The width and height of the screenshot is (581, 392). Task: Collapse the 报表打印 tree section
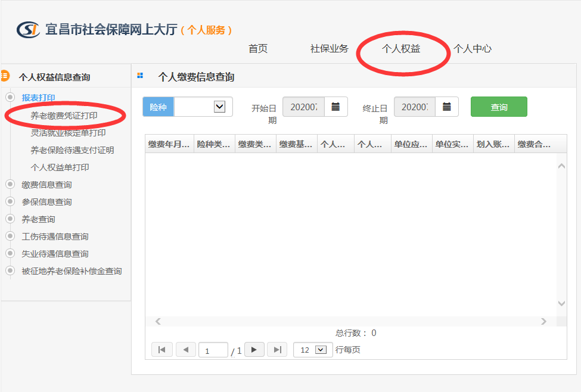tap(10, 97)
